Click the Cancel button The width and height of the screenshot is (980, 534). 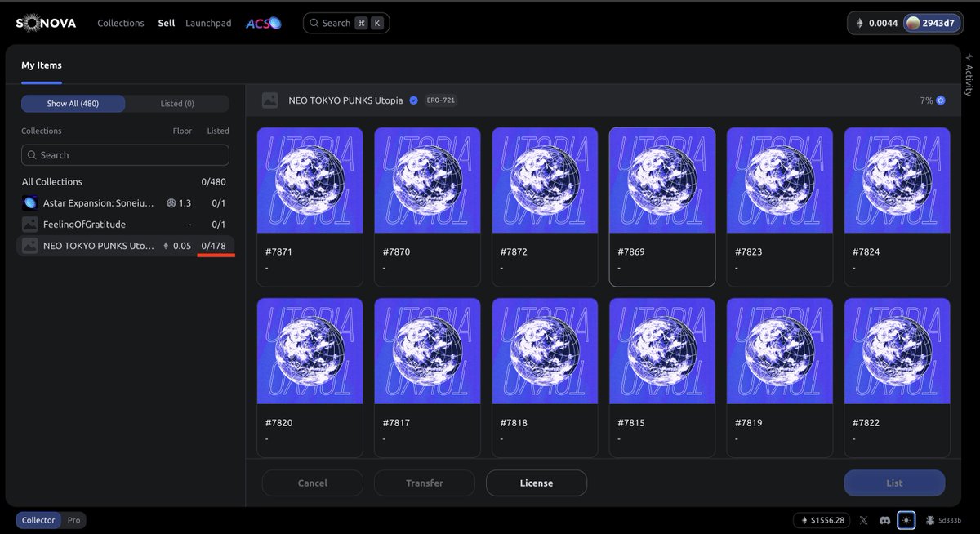coord(312,483)
